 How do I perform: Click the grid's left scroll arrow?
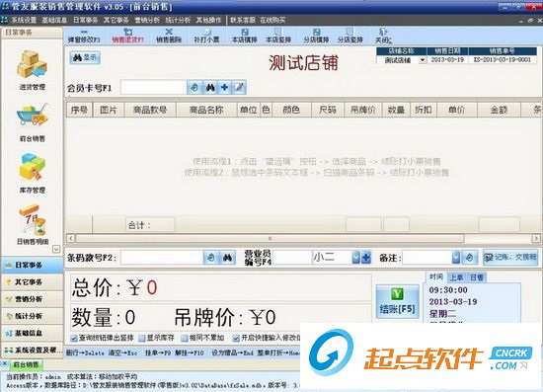click(x=71, y=238)
